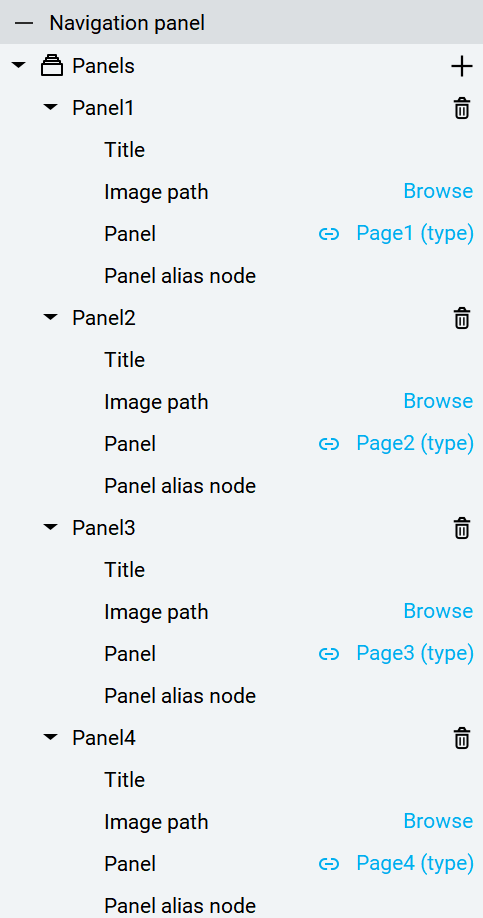Browse for Panel4 image path
Viewport: 483px width, 918px height.
(438, 821)
